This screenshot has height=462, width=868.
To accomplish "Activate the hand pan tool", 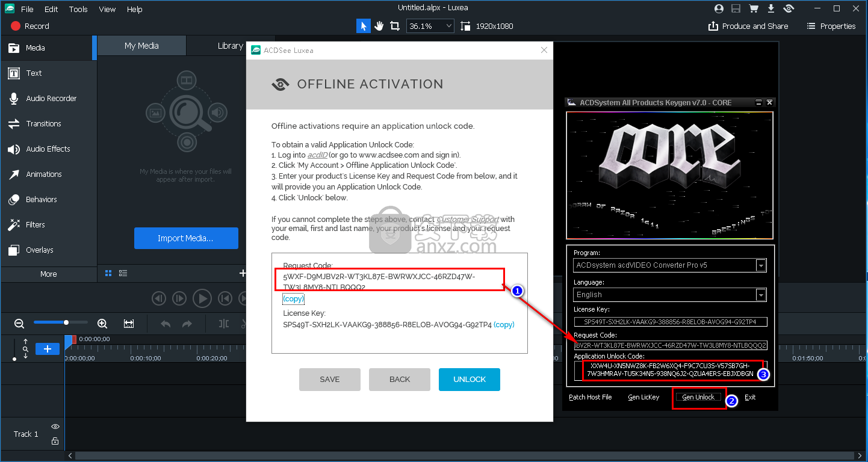I will 379,26.
